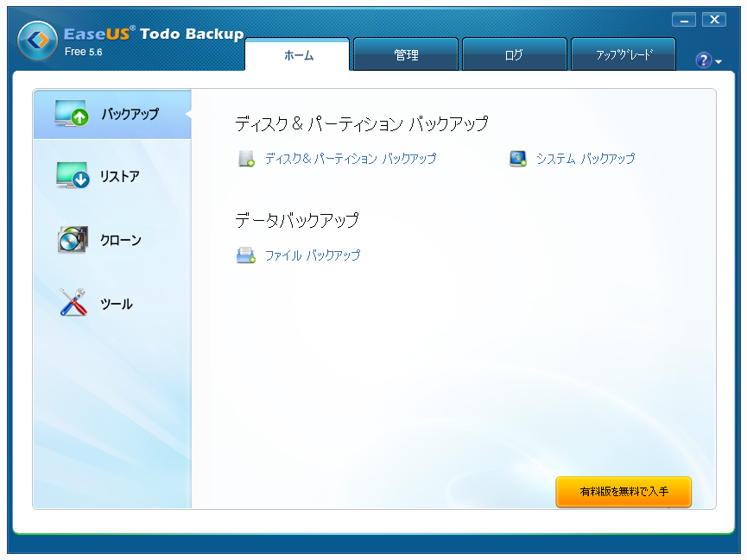747x560 pixels.
Task: Open the アップグレード tab
Action: point(623,53)
